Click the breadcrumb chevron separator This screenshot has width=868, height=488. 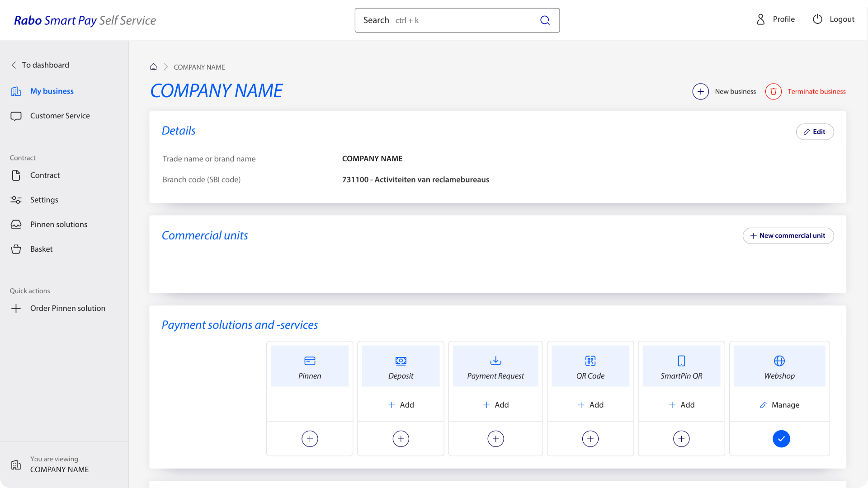tap(166, 67)
